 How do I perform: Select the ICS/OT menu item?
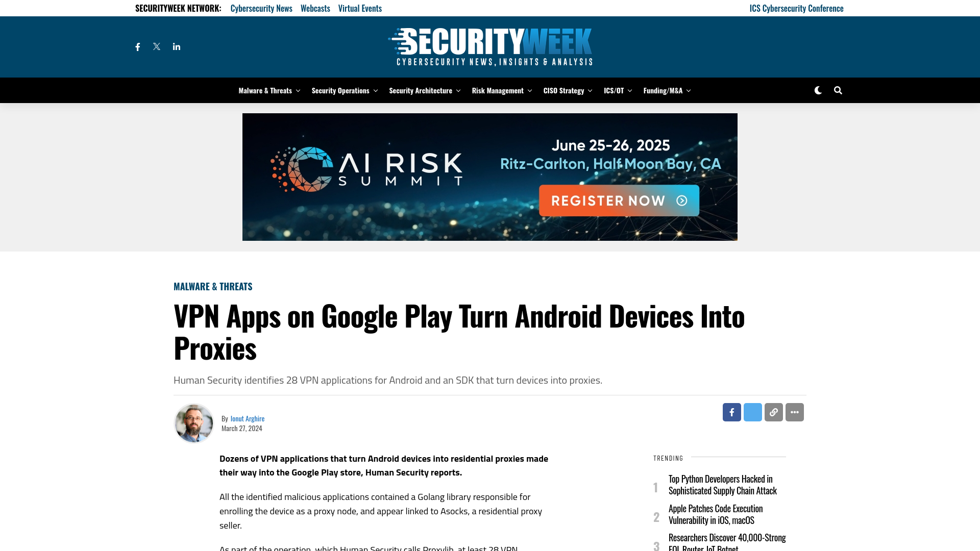613,90
